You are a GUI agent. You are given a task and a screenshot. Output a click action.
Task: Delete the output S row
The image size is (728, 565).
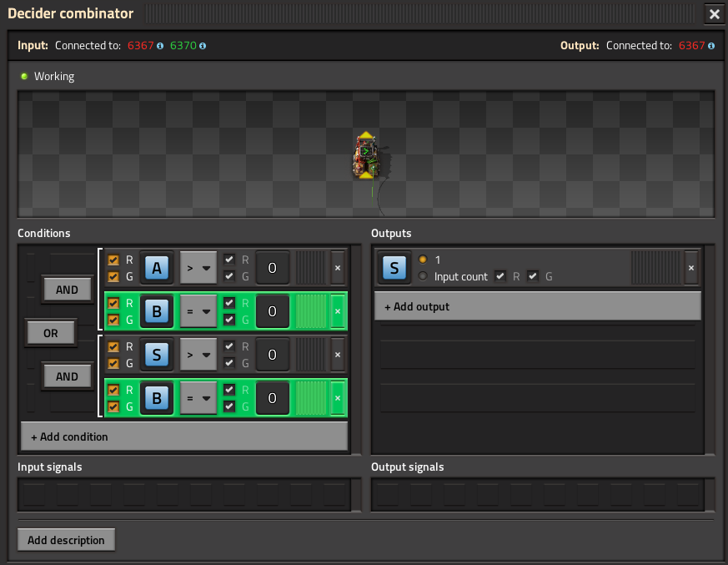coord(691,268)
